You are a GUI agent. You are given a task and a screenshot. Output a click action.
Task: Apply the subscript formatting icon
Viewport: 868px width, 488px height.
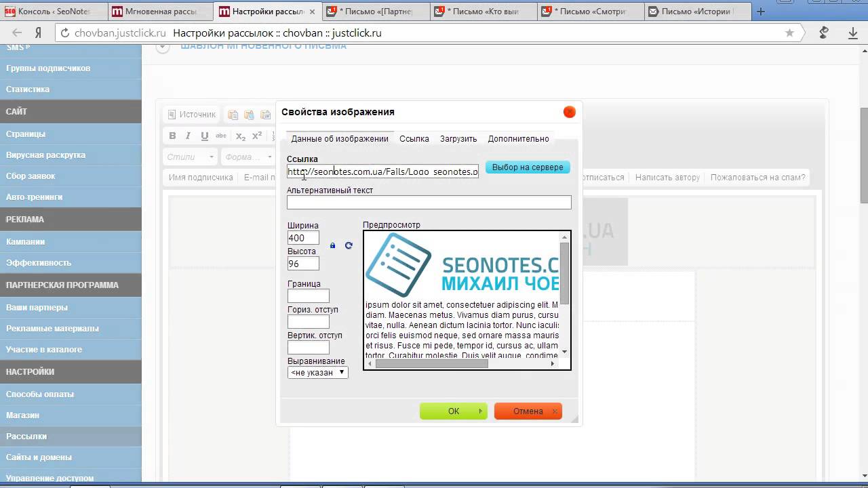coord(241,136)
